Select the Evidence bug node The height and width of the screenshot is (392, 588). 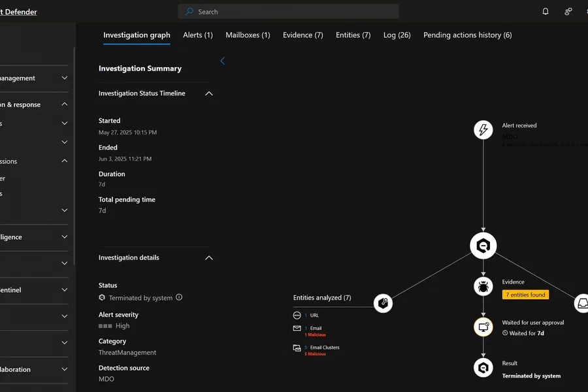[483, 287]
